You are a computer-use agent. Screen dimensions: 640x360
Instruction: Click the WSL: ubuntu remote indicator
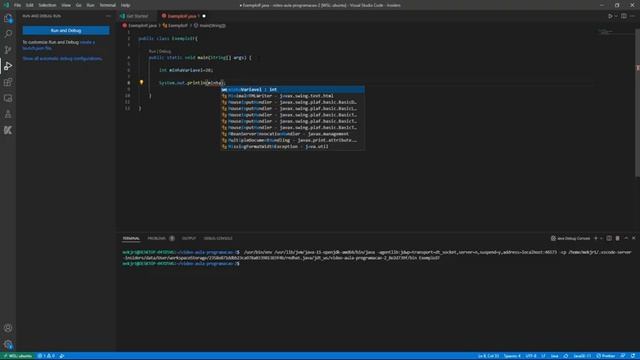point(18,356)
